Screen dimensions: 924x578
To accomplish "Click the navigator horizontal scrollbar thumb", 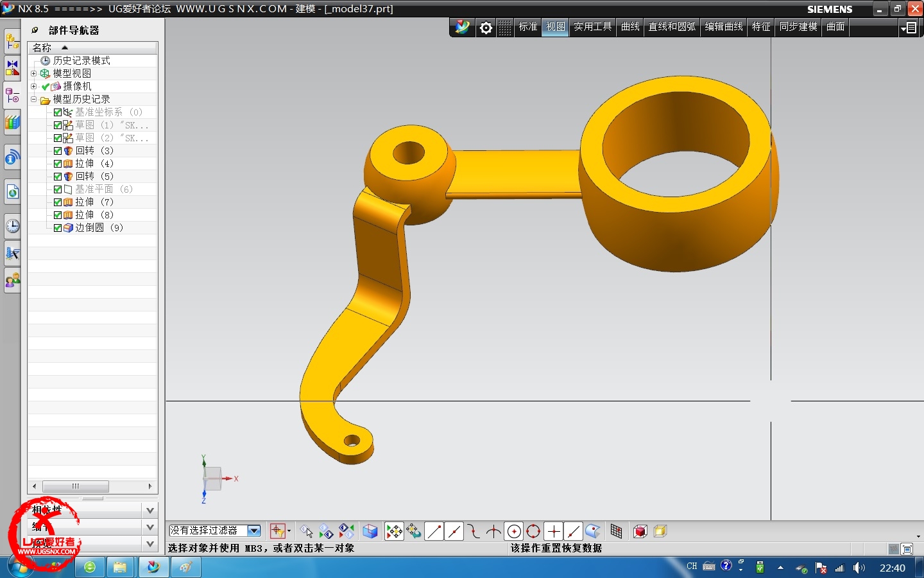I will click(75, 486).
